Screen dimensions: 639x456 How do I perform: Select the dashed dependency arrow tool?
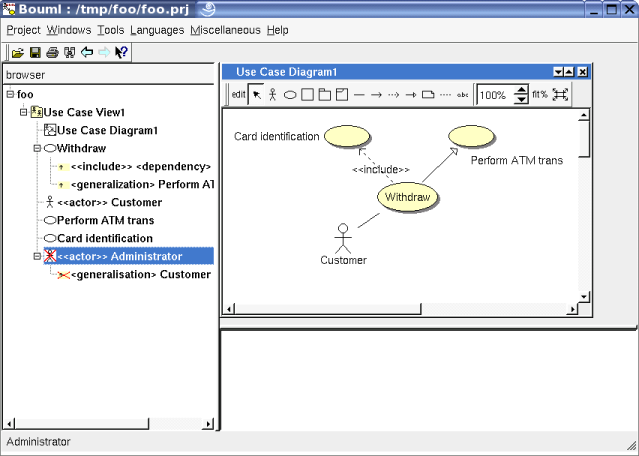point(393,95)
